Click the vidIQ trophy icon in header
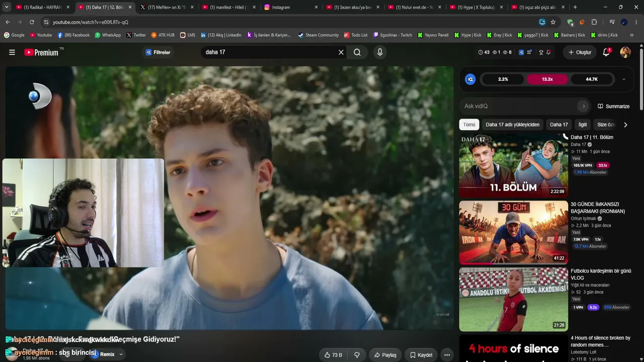Viewport: 644px width, 362px height. (x=541, y=52)
